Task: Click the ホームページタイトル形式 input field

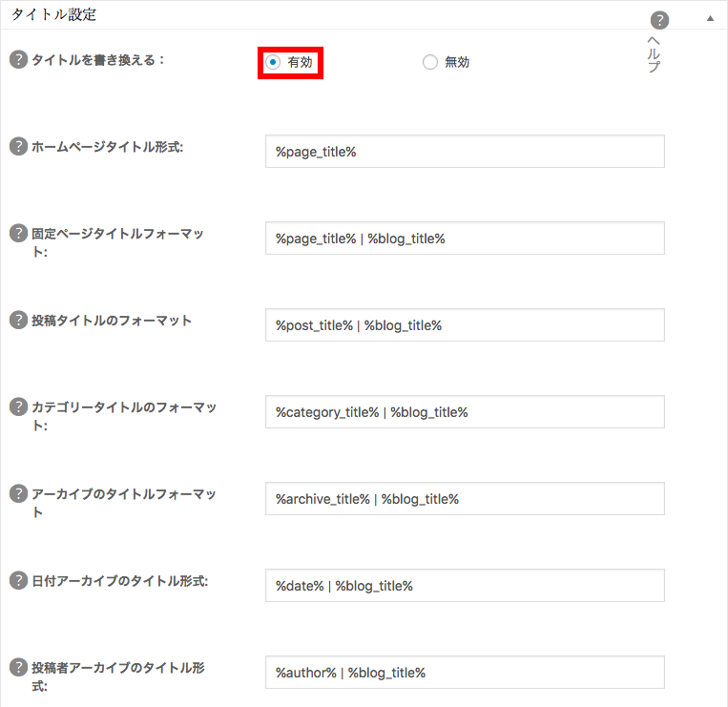Action: [465, 152]
